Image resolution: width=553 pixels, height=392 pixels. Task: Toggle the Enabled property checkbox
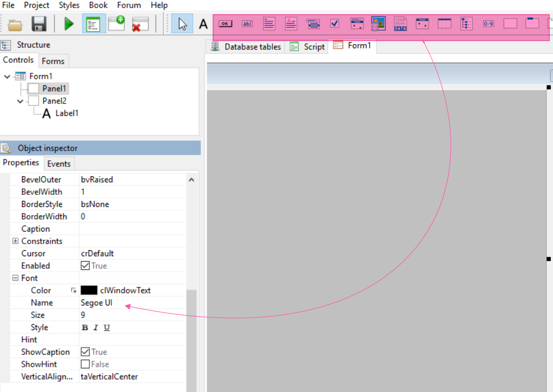[x=85, y=266]
